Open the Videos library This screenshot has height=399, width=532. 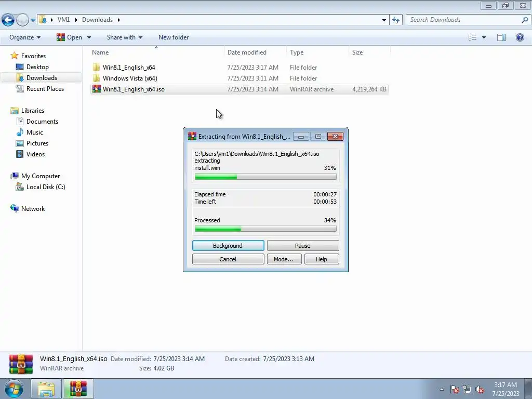(x=35, y=154)
